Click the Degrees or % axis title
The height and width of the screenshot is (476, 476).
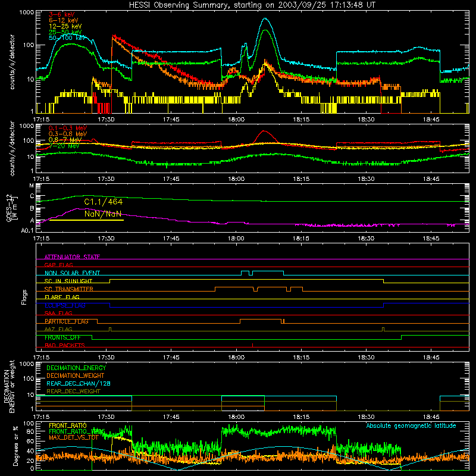point(15,446)
